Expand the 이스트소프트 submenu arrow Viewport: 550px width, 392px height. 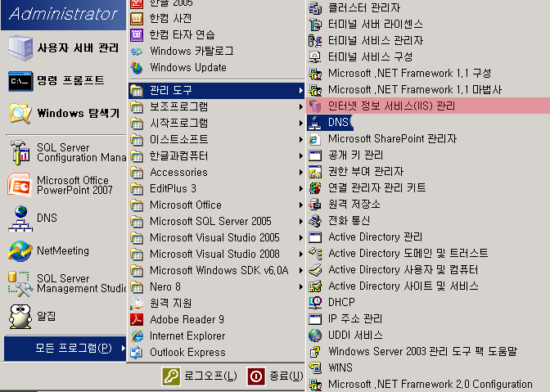tap(300, 140)
